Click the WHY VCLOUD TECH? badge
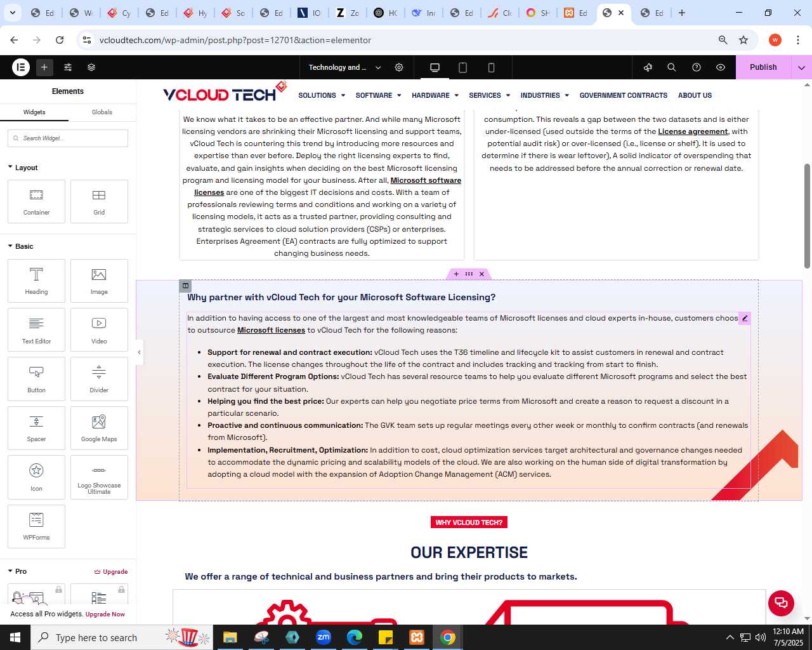 [469, 522]
